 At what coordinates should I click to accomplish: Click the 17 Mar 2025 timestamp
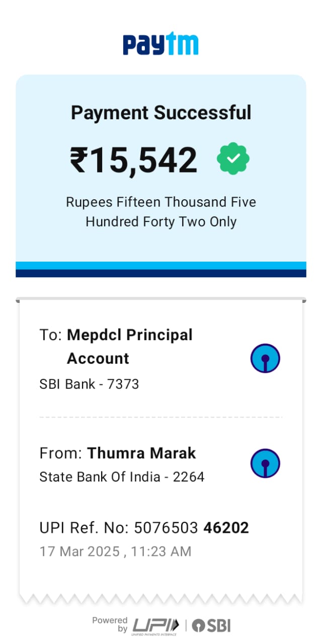coord(115,551)
